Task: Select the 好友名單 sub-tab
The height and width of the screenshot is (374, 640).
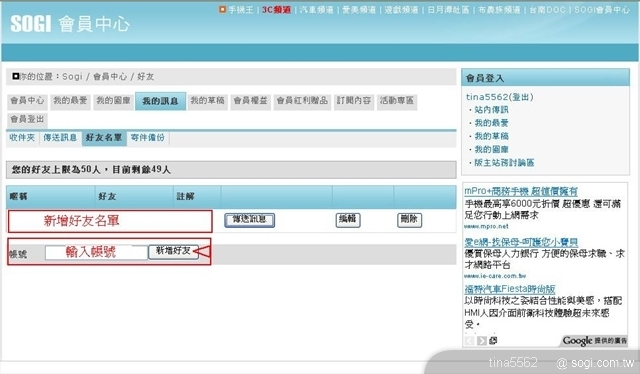Action: coord(104,138)
